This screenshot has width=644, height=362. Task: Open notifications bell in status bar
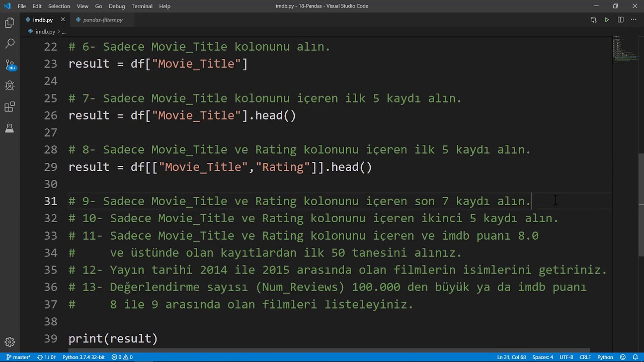pos(635,357)
